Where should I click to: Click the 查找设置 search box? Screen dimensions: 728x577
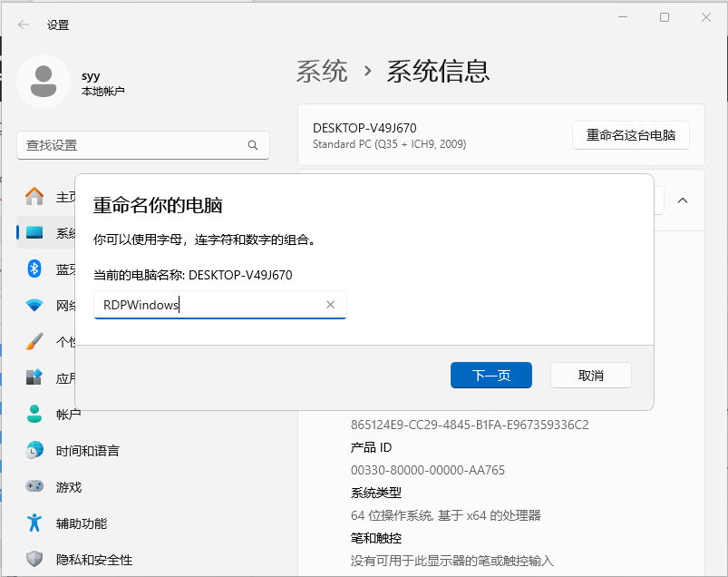click(131, 145)
